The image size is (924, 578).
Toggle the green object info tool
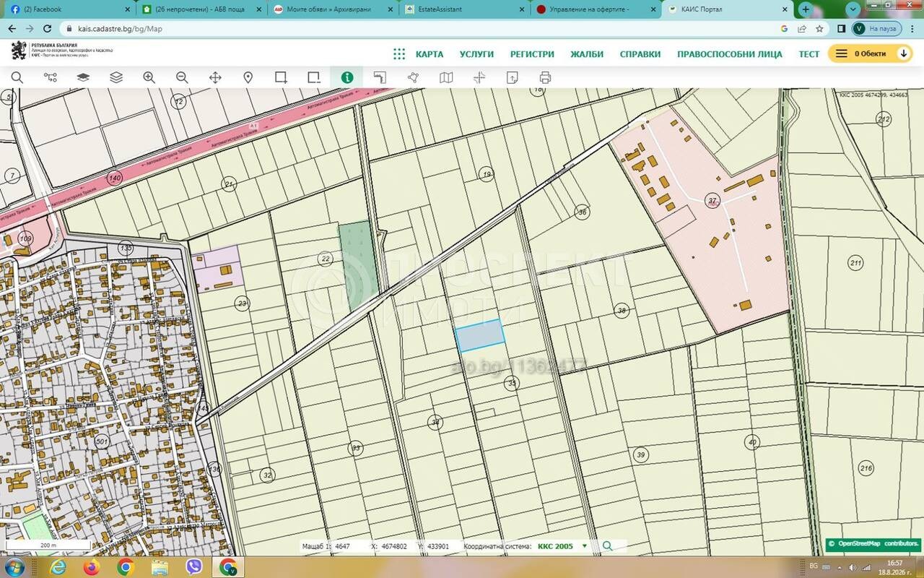[347, 77]
